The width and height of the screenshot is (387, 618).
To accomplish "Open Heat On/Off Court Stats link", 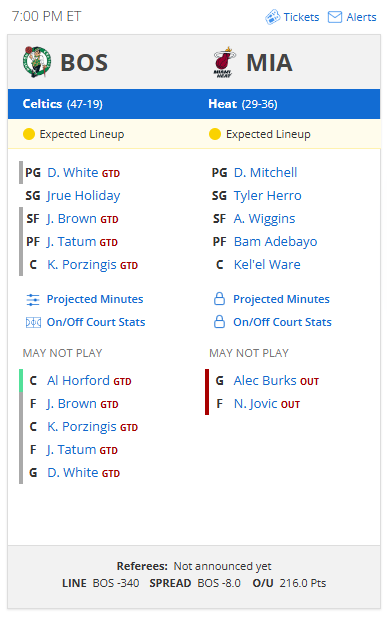I will (282, 322).
